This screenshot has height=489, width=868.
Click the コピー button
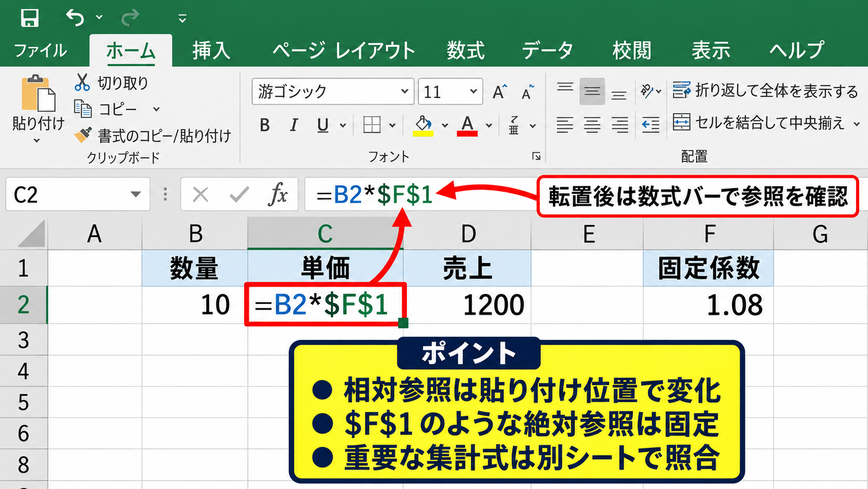106,109
